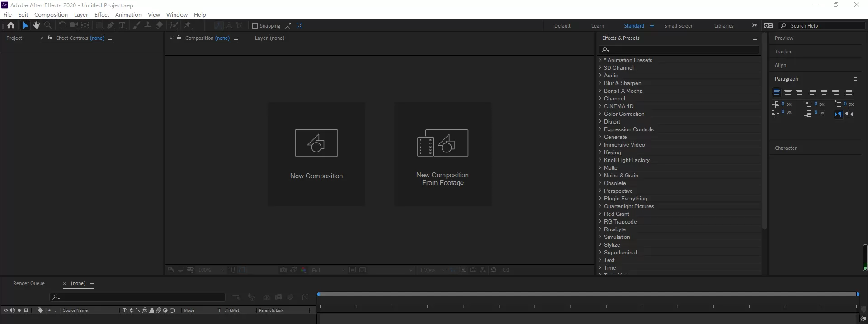Select the Puppet Pin tool
Image resolution: width=868 pixels, height=324 pixels.
pos(188,25)
